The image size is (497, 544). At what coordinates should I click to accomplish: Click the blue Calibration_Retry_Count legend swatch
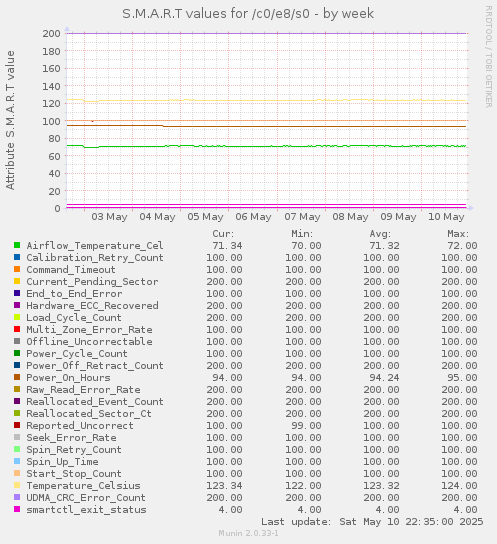point(17,257)
